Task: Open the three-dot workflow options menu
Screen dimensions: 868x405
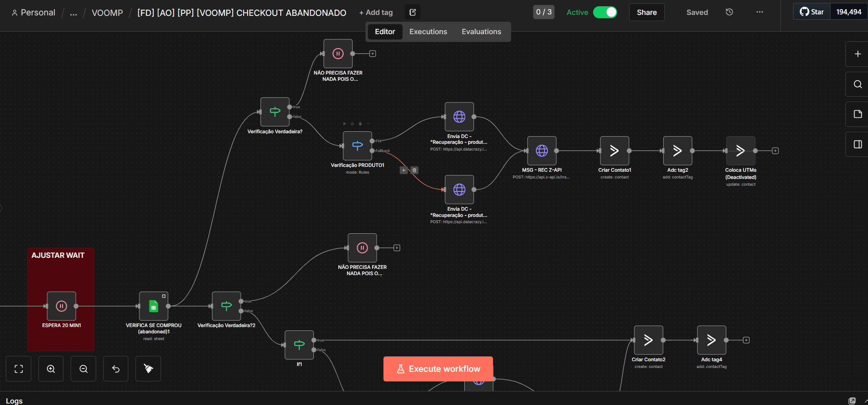Action: point(759,12)
